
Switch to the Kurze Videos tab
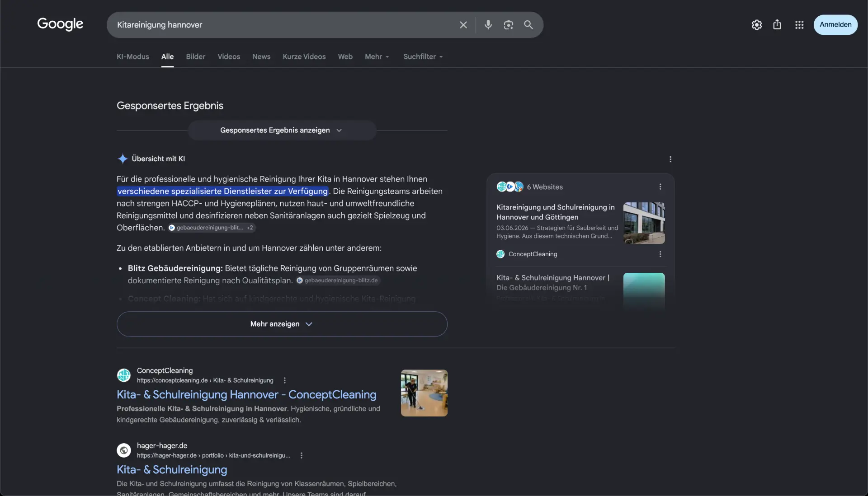tap(304, 56)
